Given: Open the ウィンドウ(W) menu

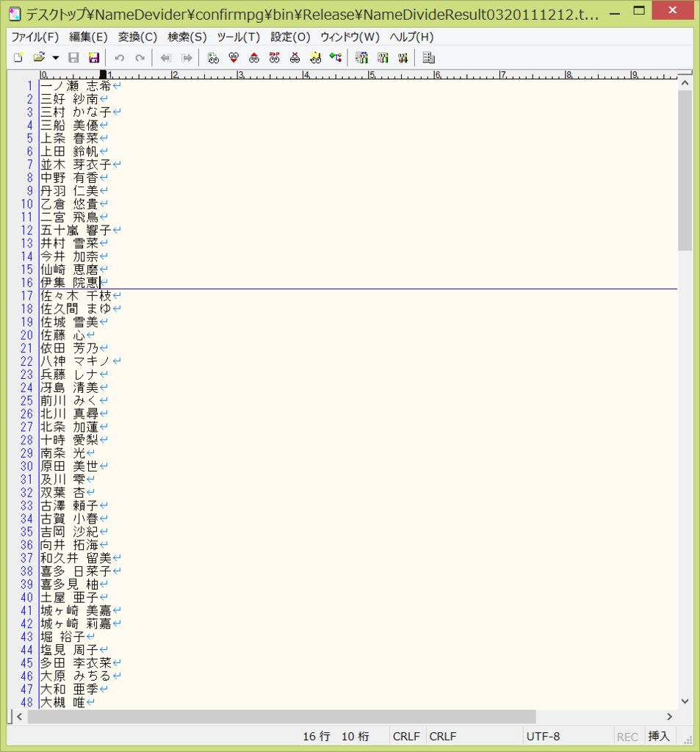Looking at the screenshot, I should pyautogui.click(x=350, y=37).
